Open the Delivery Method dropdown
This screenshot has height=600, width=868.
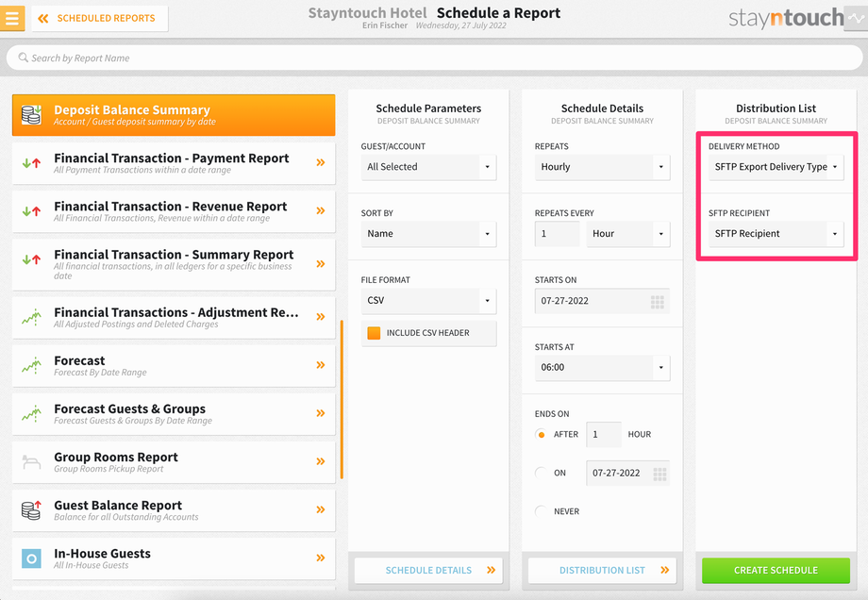click(776, 167)
